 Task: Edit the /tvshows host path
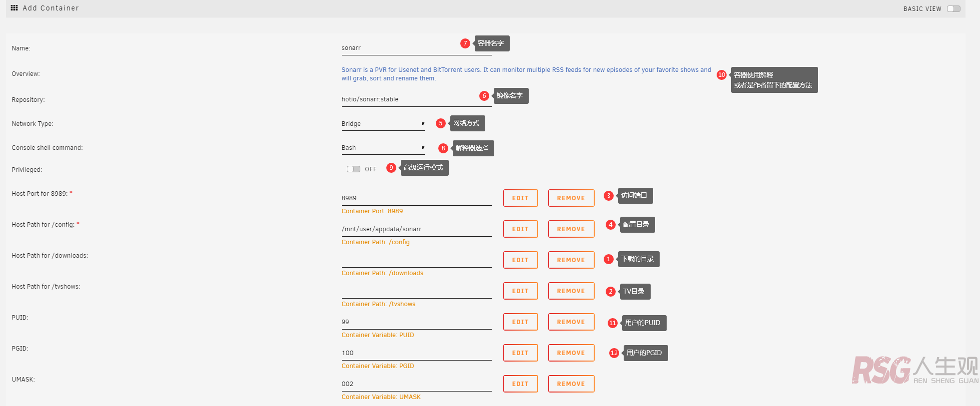coord(520,291)
